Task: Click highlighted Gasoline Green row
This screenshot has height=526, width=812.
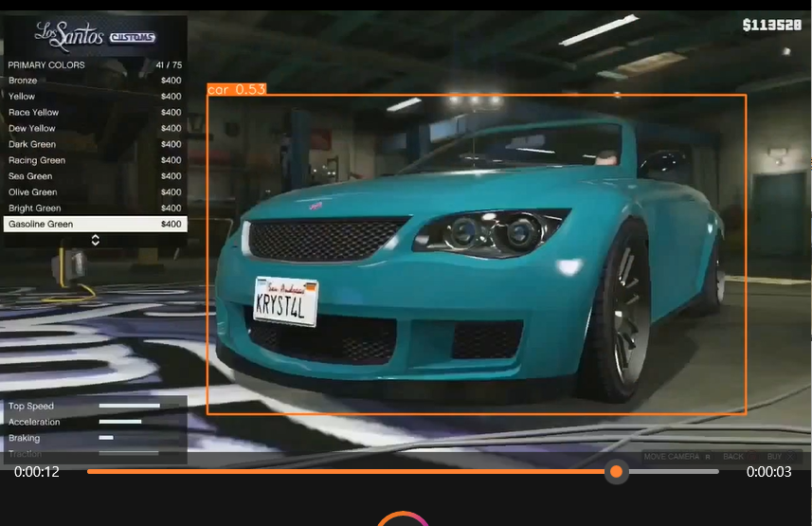Action: [96, 224]
